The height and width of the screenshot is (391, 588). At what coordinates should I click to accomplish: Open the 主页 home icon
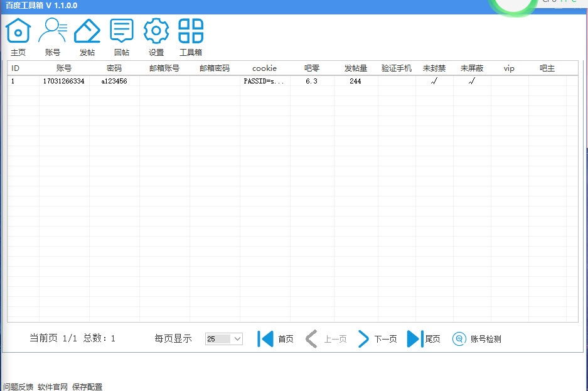tap(18, 37)
